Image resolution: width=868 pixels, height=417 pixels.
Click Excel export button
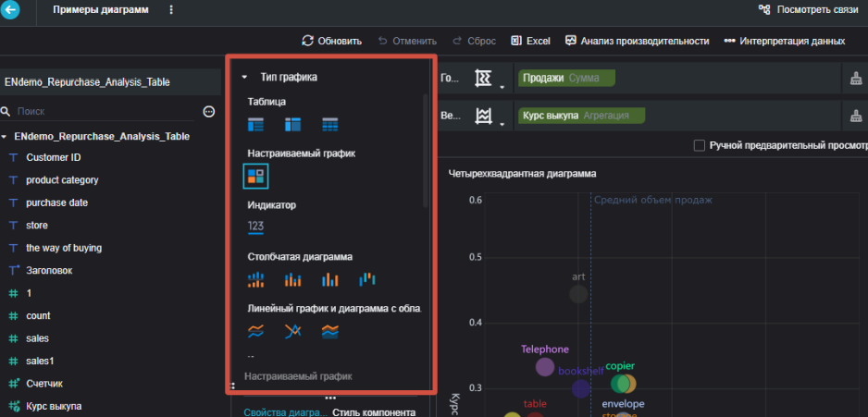pyautogui.click(x=530, y=41)
